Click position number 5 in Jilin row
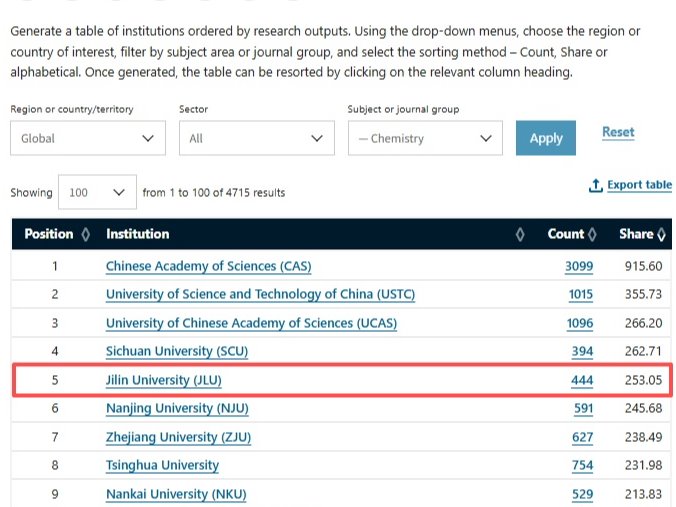 tap(55, 380)
